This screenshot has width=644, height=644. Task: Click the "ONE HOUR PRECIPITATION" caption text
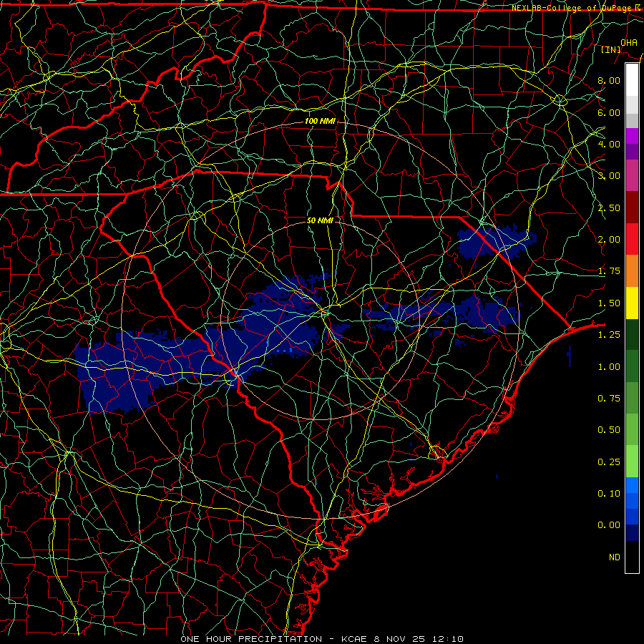click(251, 639)
